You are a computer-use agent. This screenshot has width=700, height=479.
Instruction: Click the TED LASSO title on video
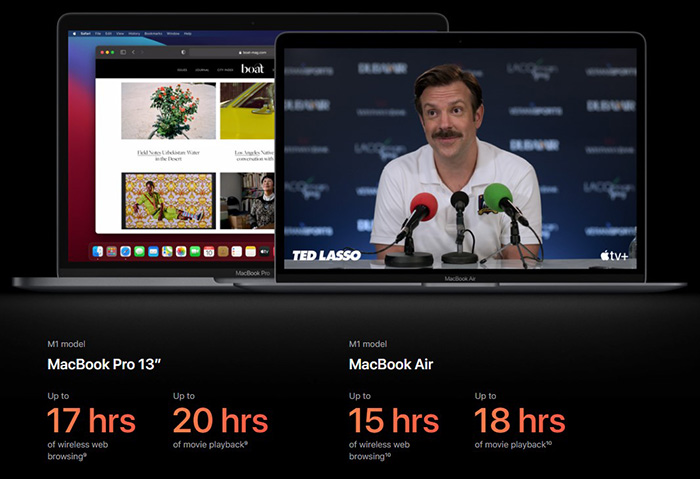click(x=327, y=255)
